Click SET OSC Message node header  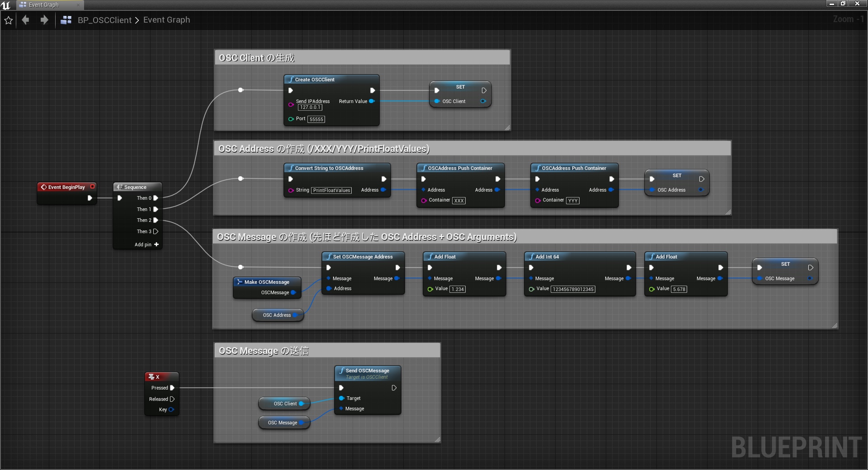pyautogui.click(x=785, y=264)
